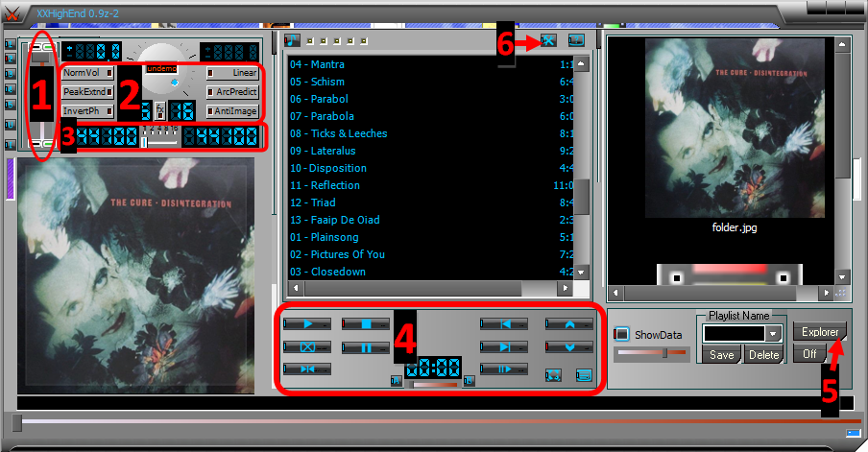Select track 13 - Faaip De Oiad
This screenshot has width=868, height=452.
[430, 220]
